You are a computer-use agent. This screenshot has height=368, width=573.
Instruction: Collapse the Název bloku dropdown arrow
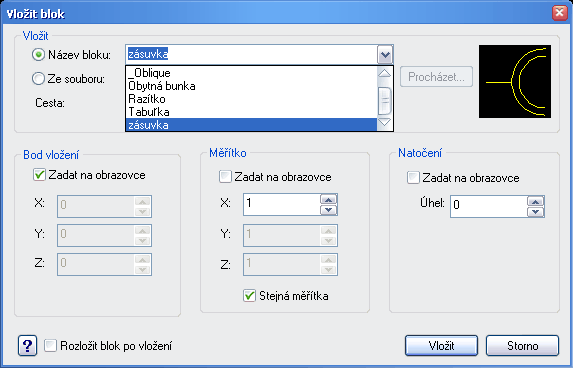click(x=385, y=55)
